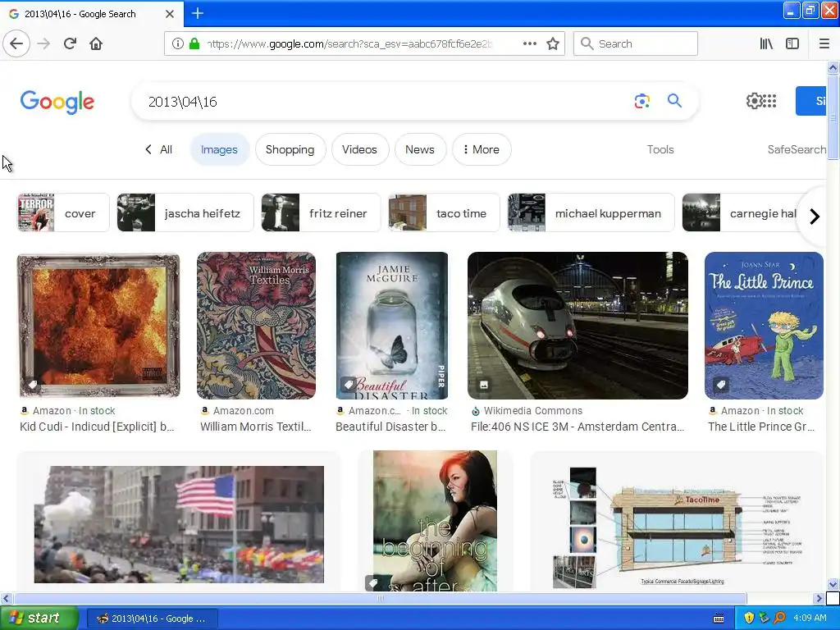Select the cover suggestion chip
Image resolution: width=840 pixels, height=630 pixels.
tap(63, 212)
